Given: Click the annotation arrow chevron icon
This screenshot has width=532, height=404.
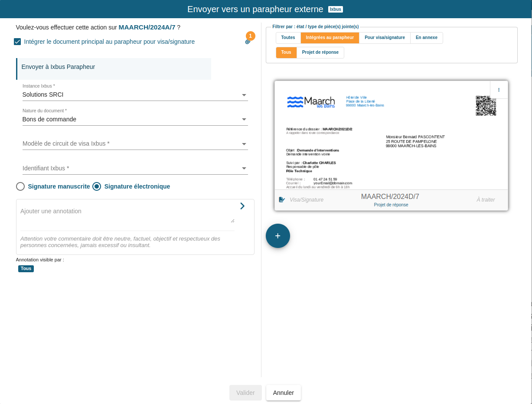Looking at the screenshot, I should [x=242, y=206].
